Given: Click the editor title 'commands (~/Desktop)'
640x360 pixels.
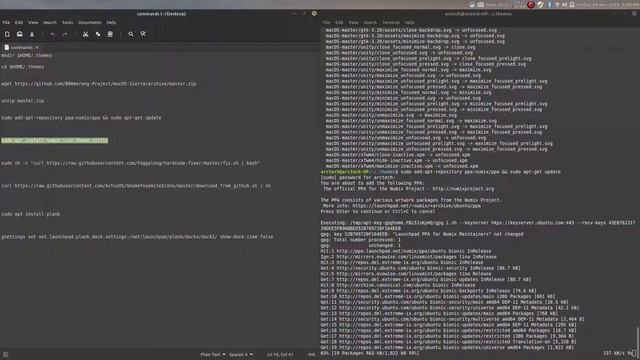Looking at the screenshot, I should point(161,13).
